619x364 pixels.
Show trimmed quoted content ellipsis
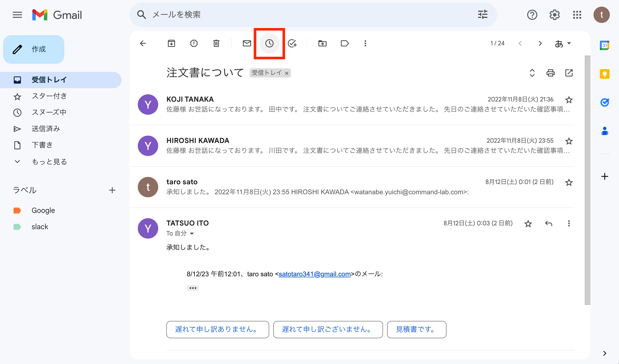pos(193,288)
